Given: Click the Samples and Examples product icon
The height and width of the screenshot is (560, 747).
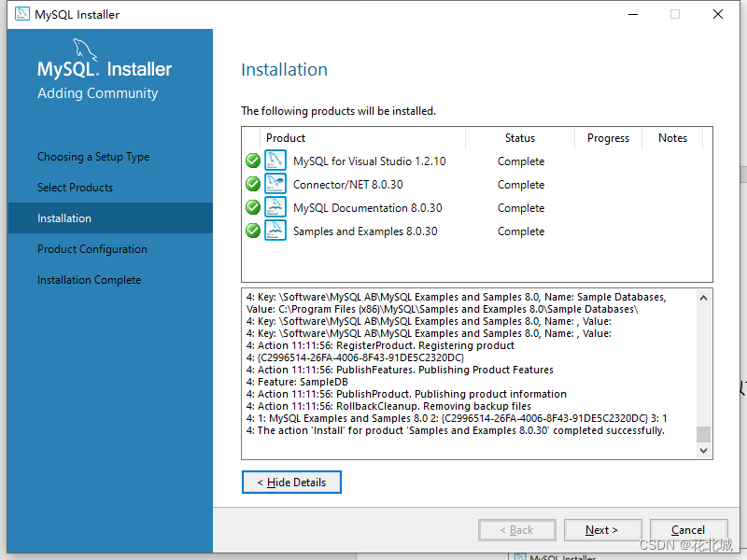Looking at the screenshot, I should pos(275,230).
